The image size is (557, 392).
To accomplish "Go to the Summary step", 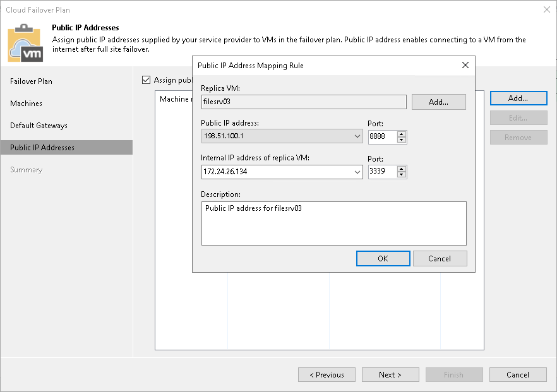I will (x=26, y=169).
